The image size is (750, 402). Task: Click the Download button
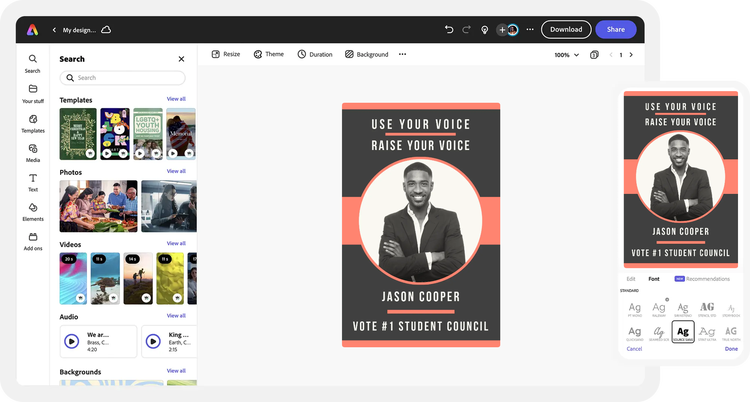coord(566,30)
